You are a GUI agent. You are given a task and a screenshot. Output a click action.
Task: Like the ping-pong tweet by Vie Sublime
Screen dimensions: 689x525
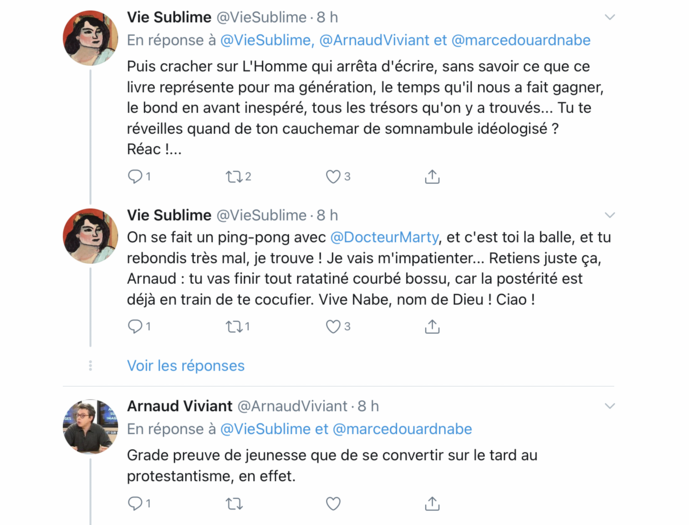pos(334,326)
